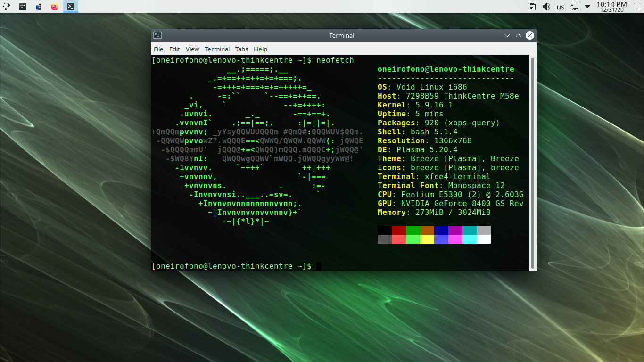
Task: Click the green 'oneirofono@lenovo-thinkcentre' header in neofetch output
Action: point(446,69)
